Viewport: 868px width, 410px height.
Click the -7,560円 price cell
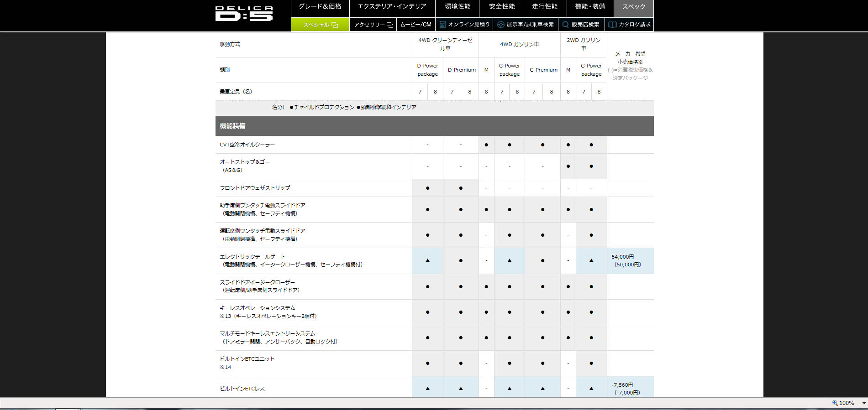coord(630,388)
